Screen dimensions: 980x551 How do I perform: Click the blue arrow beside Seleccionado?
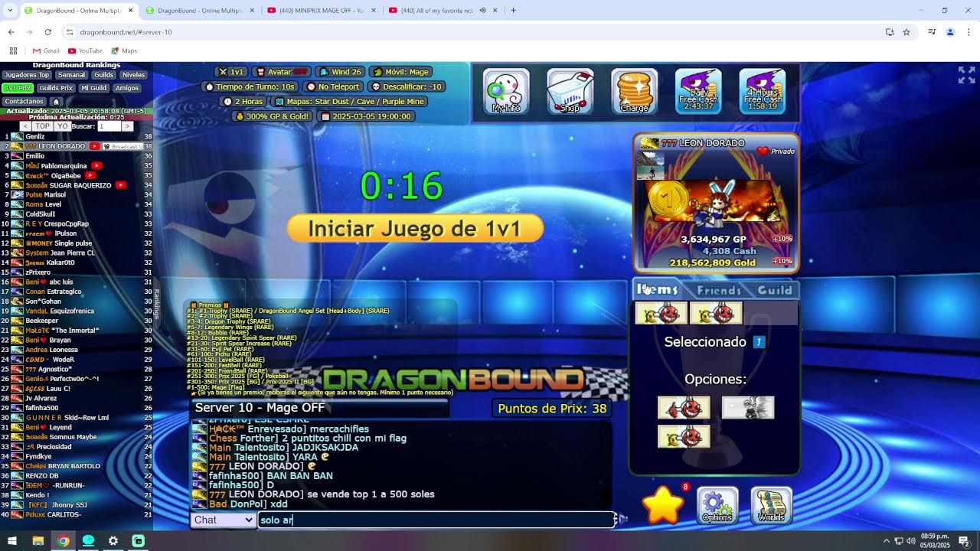point(759,342)
